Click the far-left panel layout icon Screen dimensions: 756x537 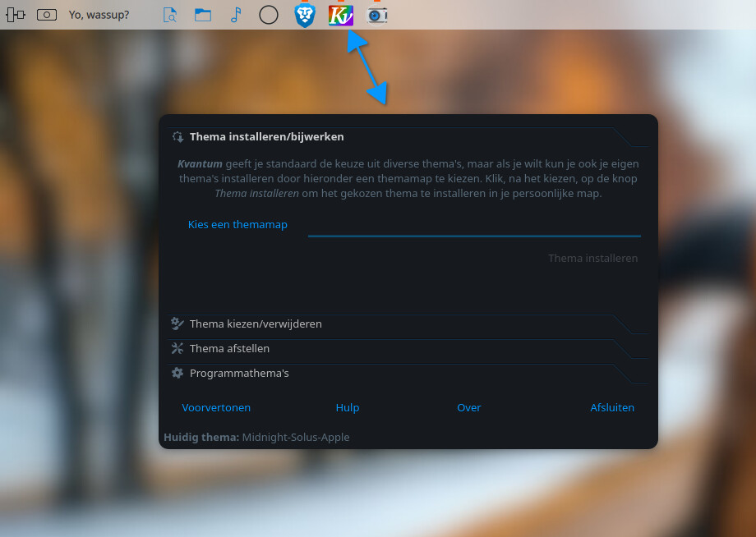16,15
